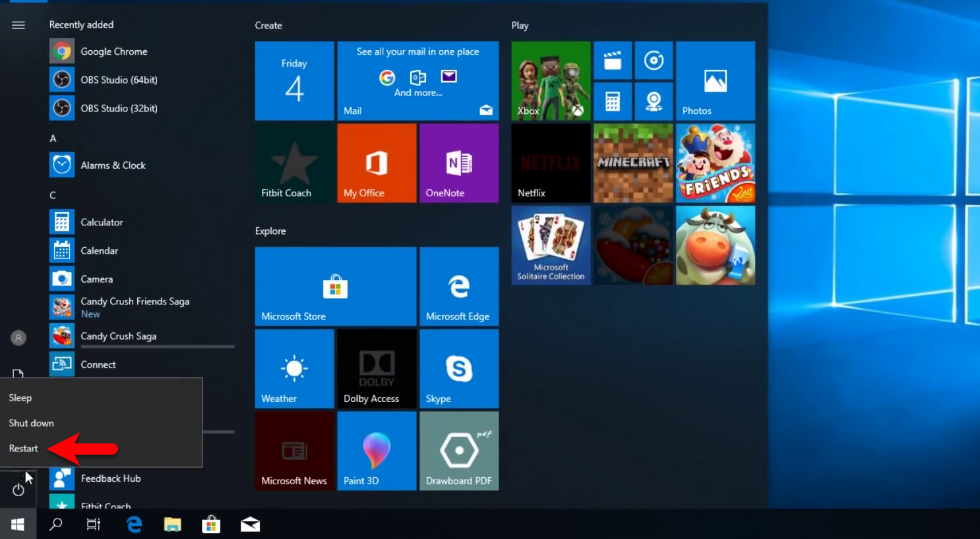Choose Shut down from power menu
The image size is (980, 539).
point(101,423)
